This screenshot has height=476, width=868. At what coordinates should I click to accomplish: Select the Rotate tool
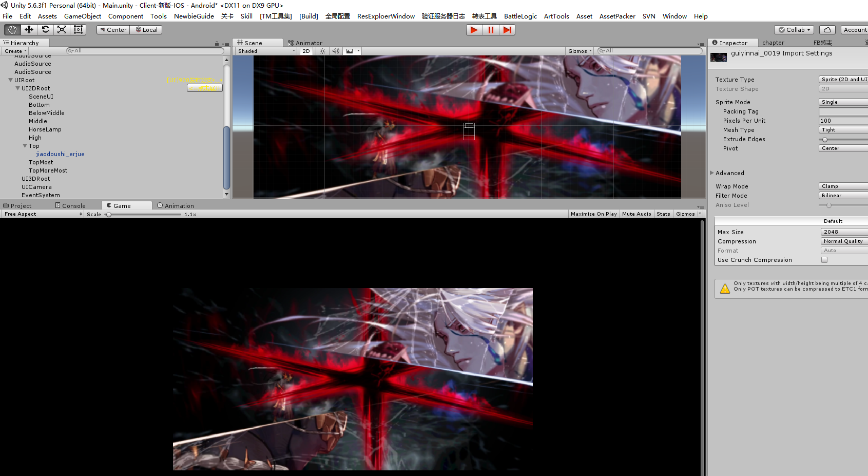pos(45,30)
